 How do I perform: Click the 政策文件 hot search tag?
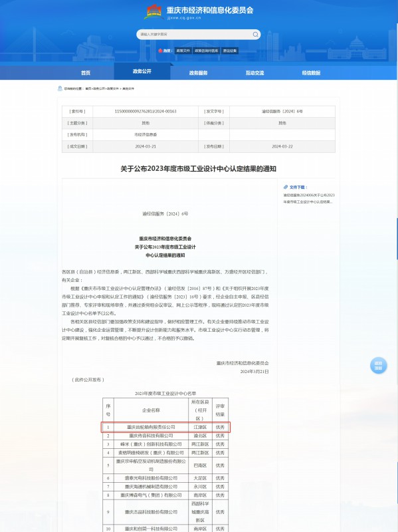[x=183, y=51]
